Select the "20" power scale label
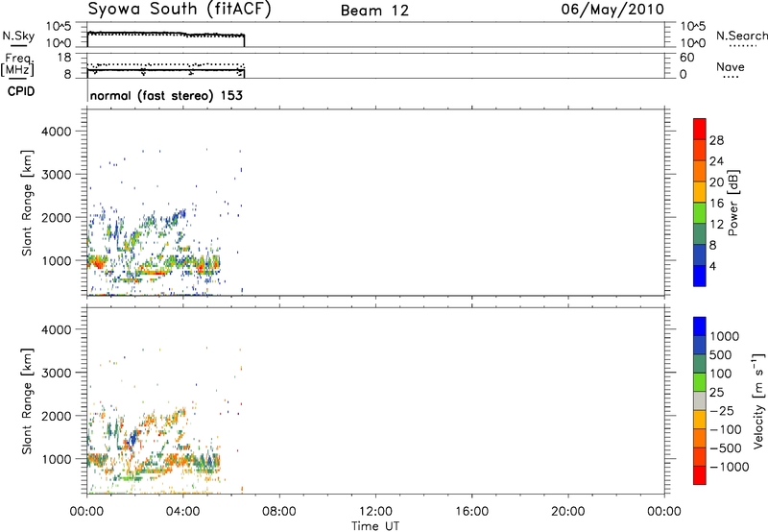The image size is (768, 532). (716, 182)
